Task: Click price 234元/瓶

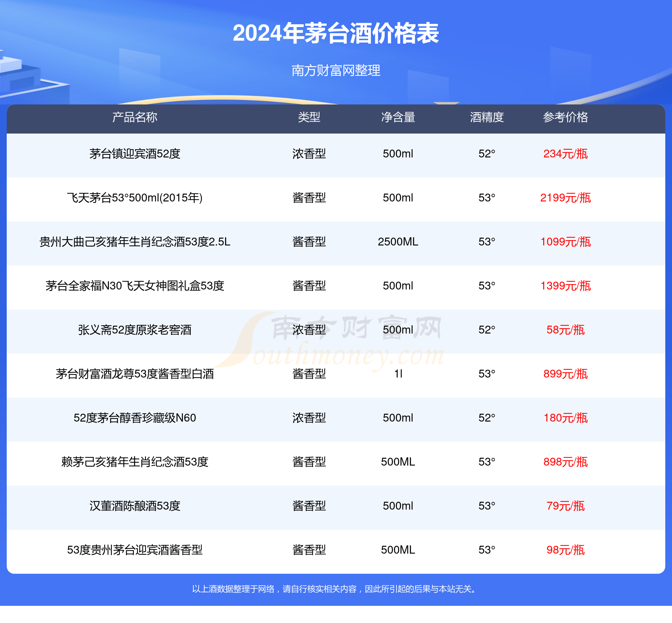Action: pyautogui.click(x=566, y=154)
